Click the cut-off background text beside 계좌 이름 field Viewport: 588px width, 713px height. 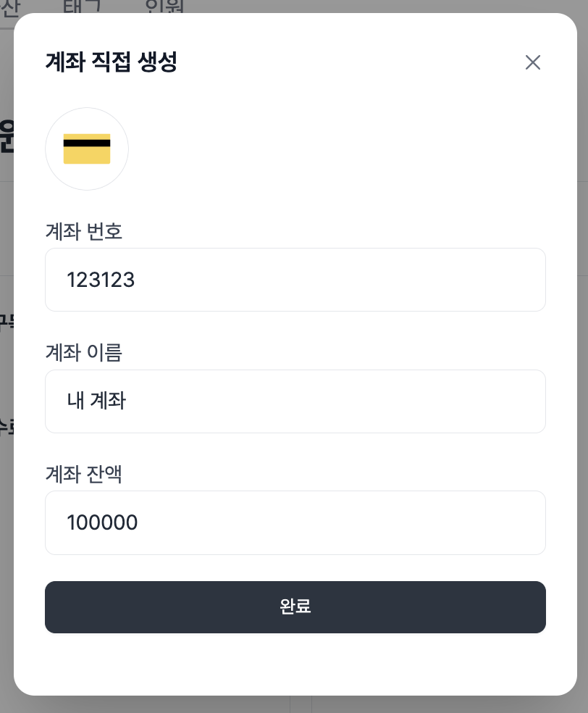pos(6,426)
